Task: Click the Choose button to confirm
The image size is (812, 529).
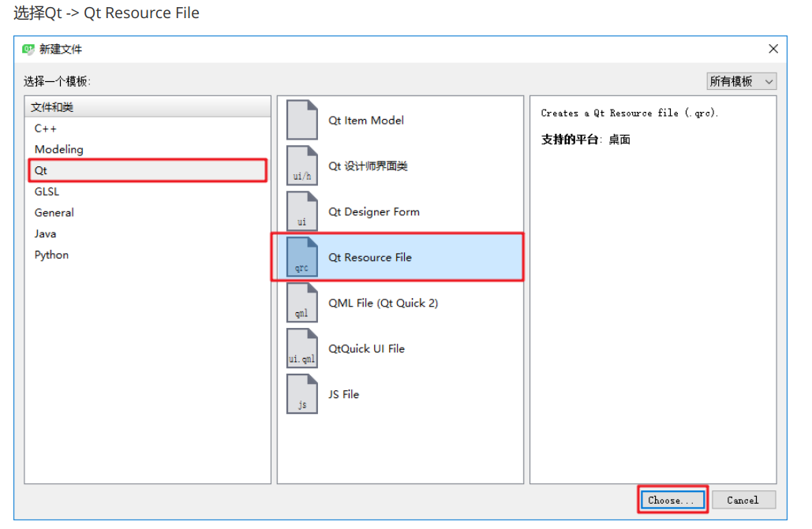Action: (672, 500)
